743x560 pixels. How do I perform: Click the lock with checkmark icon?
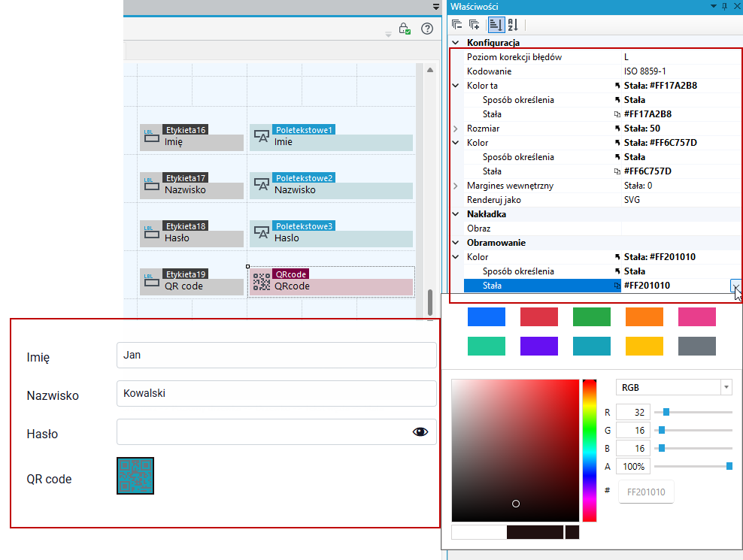pos(404,29)
